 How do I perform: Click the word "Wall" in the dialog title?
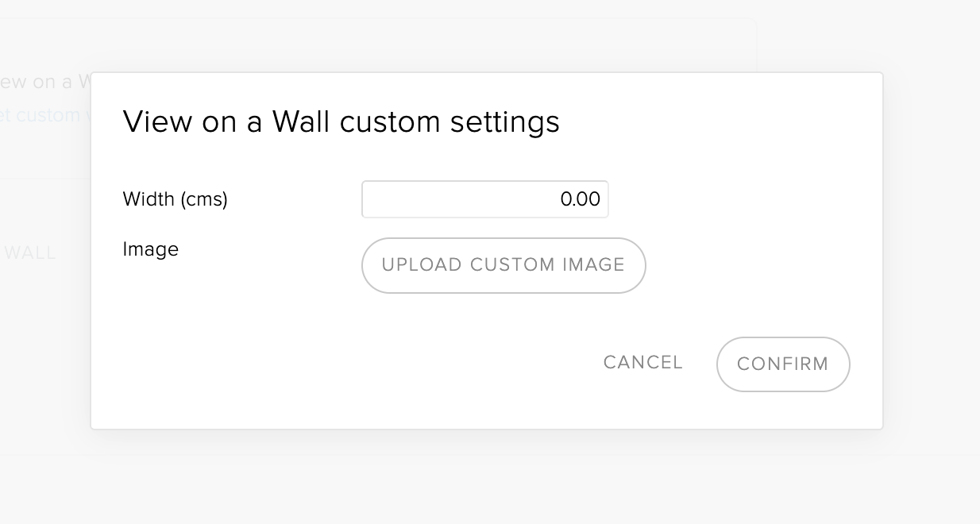tap(301, 122)
